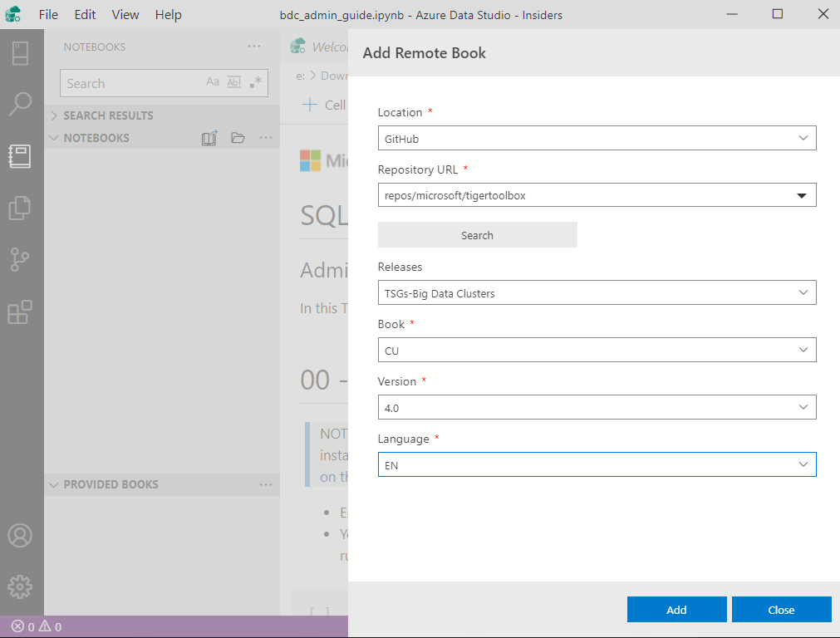This screenshot has width=840, height=638.
Task: Click the add remote book icon
Action: (209, 138)
